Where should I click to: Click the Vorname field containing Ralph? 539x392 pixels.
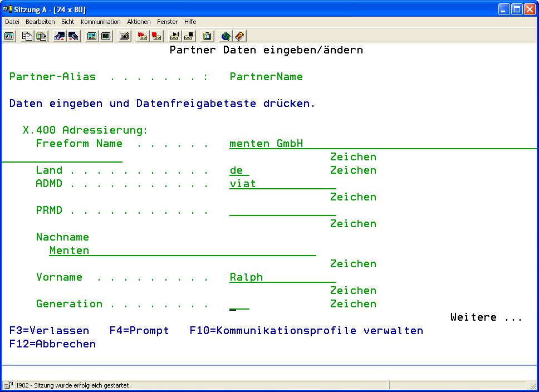(x=282, y=277)
